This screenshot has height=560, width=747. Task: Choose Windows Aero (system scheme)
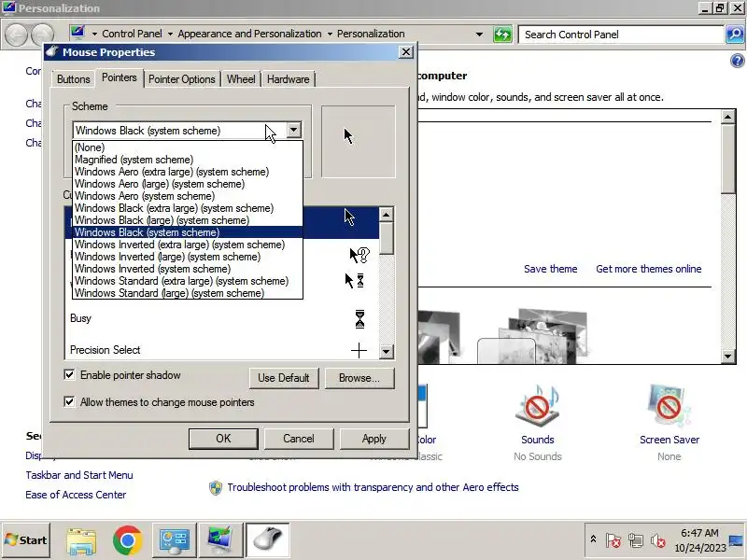pyautogui.click(x=188, y=196)
